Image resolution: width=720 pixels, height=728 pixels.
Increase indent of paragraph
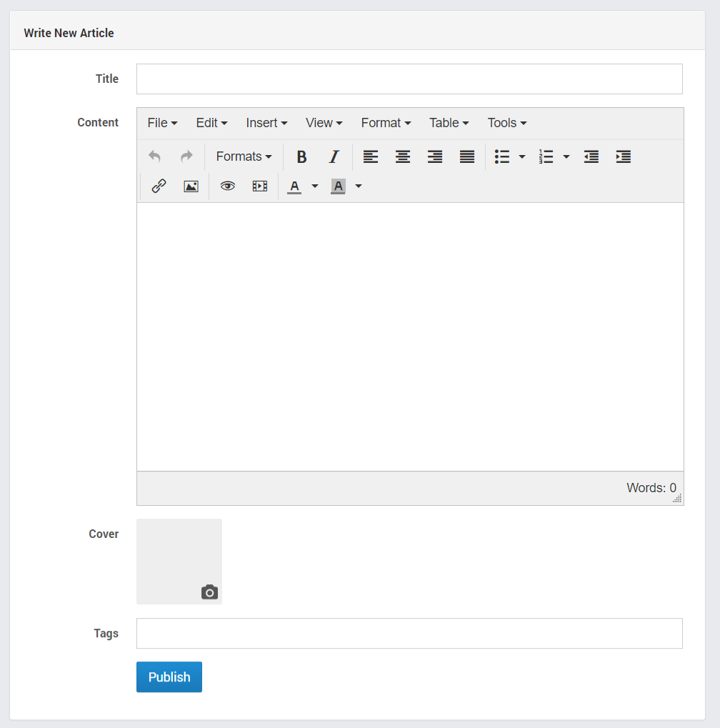click(x=623, y=156)
